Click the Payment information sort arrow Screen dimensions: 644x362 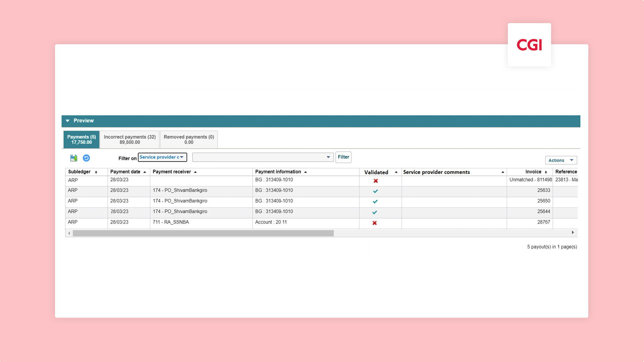click(x=306, y=172)
